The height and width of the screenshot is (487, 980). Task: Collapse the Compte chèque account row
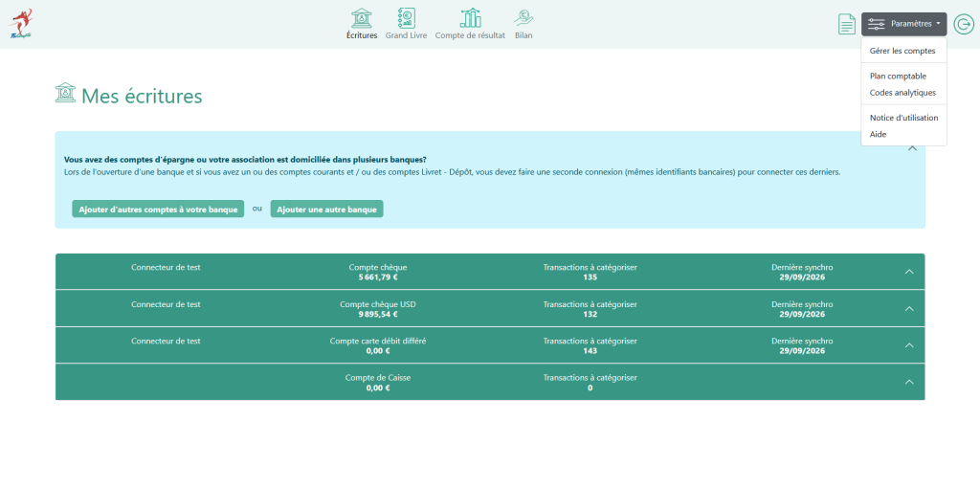click(x=909, y=272)
